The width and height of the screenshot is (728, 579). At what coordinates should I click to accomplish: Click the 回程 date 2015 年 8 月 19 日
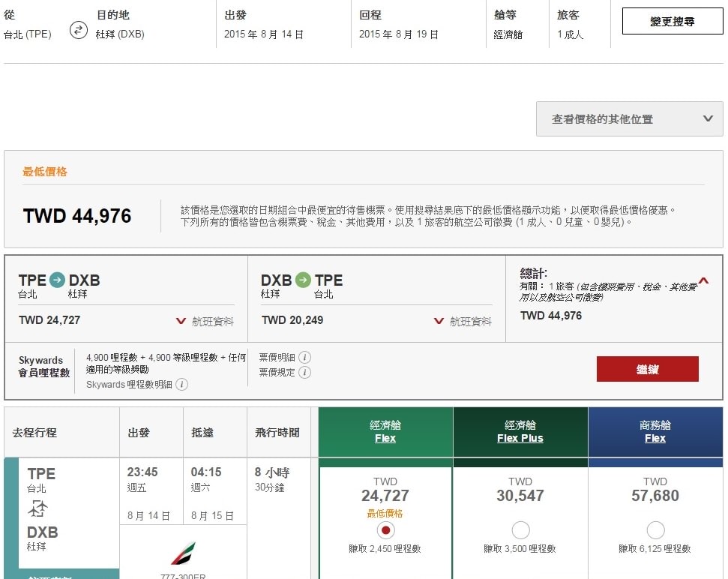399,34
